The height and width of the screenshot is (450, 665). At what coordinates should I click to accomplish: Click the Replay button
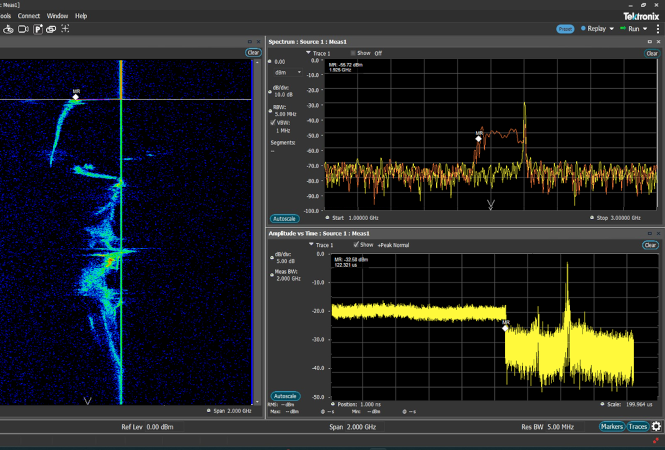click(597, 29)
